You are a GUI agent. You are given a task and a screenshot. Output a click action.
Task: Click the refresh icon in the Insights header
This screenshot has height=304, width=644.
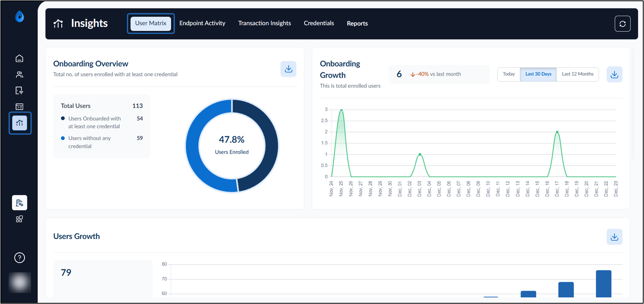pos(622,24)
